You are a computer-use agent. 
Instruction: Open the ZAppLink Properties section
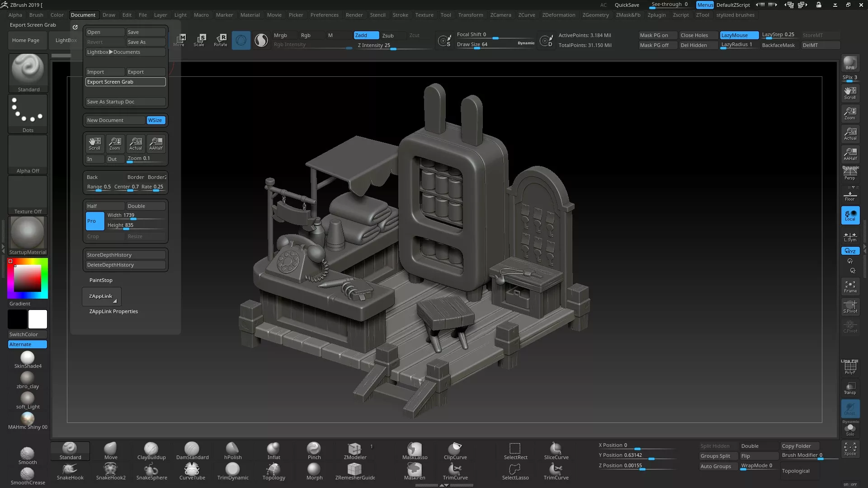tap(113, 311)
